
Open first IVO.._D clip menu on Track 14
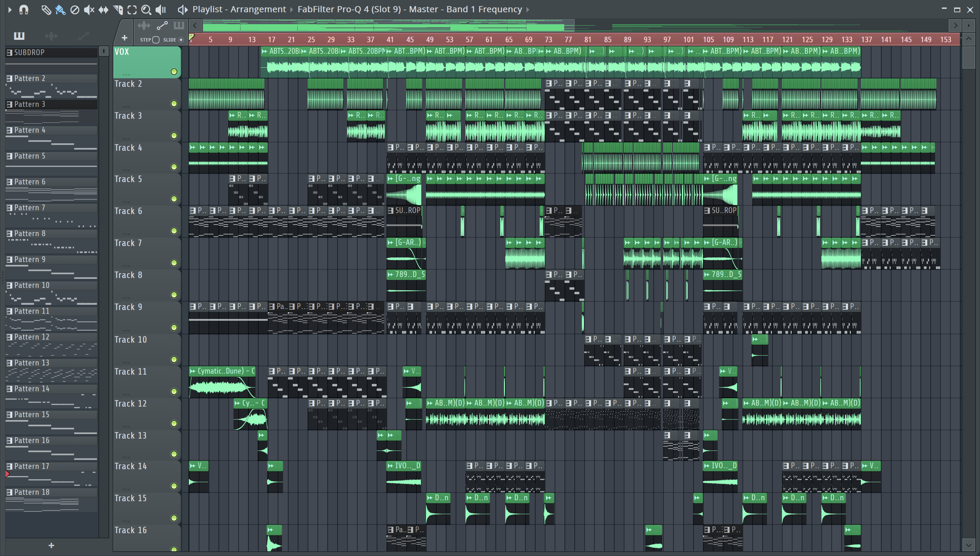390,465
